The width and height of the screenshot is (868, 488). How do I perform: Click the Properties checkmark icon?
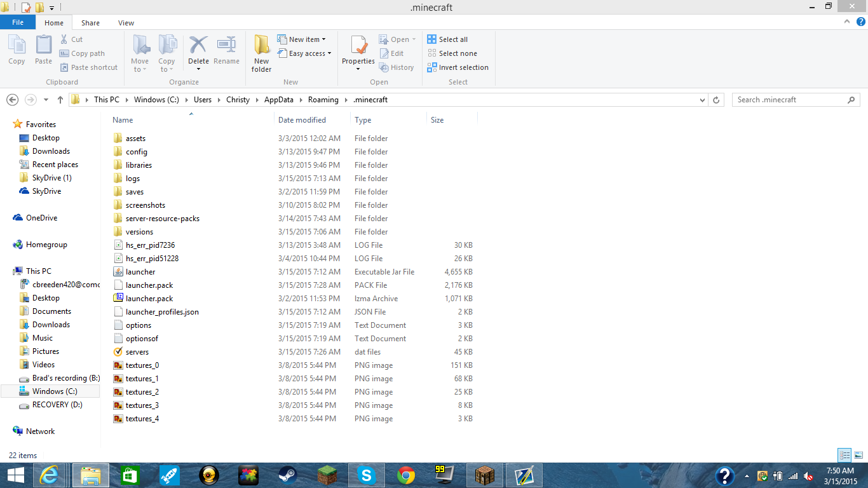(358, 46)
